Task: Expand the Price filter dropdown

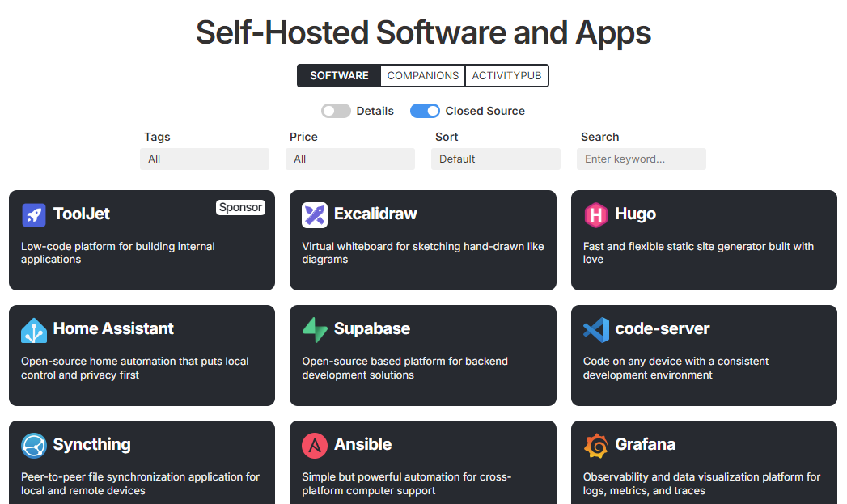Action: (x=349, y=159)
